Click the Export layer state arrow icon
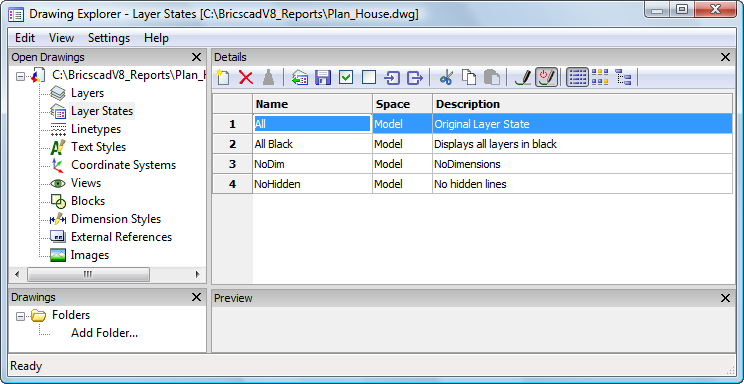This screenshot has height=384, width=744. point(415,77)
